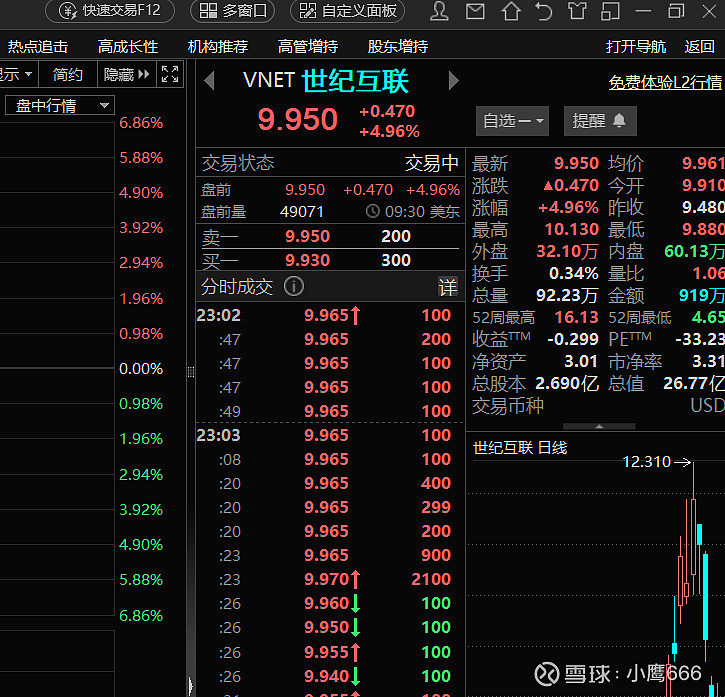Click the 提醒 alert bell button
This screenshot has width=725, height=697.
600,121
